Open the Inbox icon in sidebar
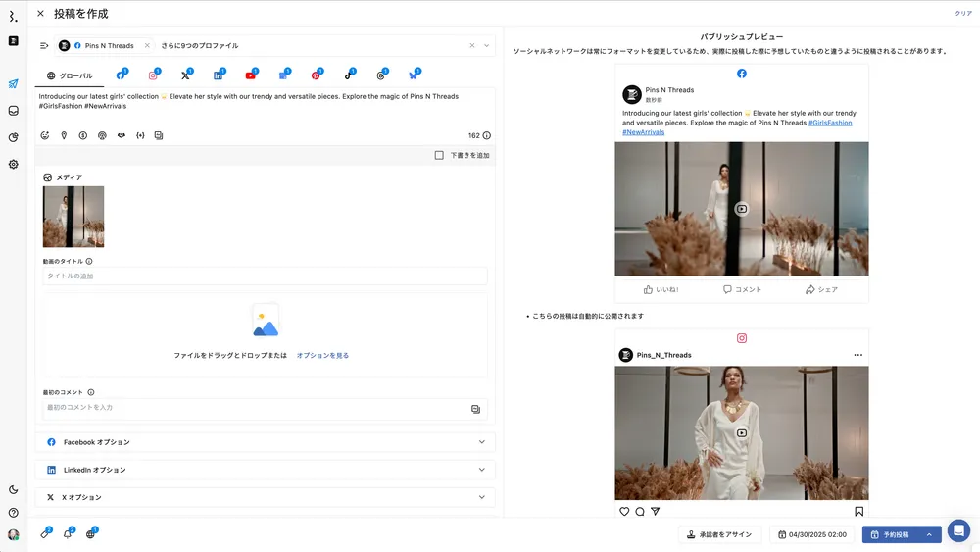Viewport: 980px width, 552px height. click(x=13, y=111)
